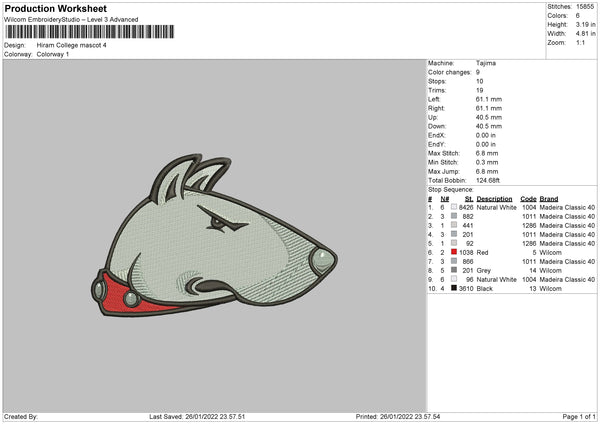Select design name 'Hiram College mascot 4'

click(72, 45)
